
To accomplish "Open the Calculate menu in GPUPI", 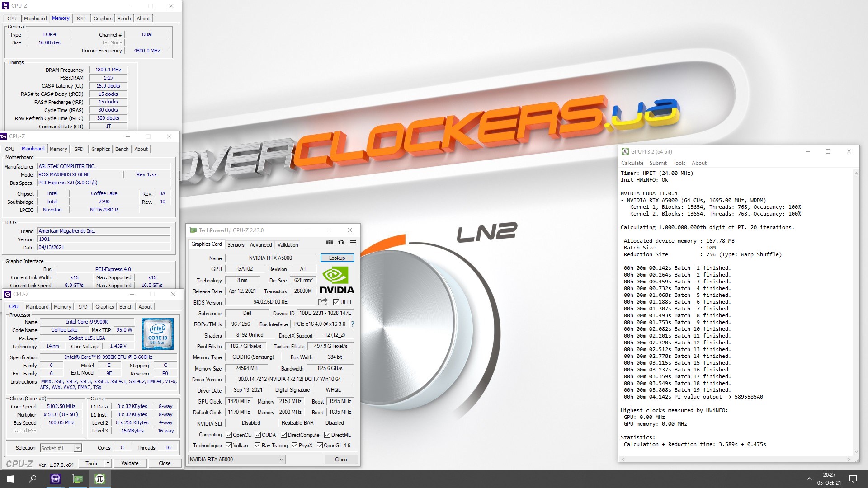I will coord(632,163).
